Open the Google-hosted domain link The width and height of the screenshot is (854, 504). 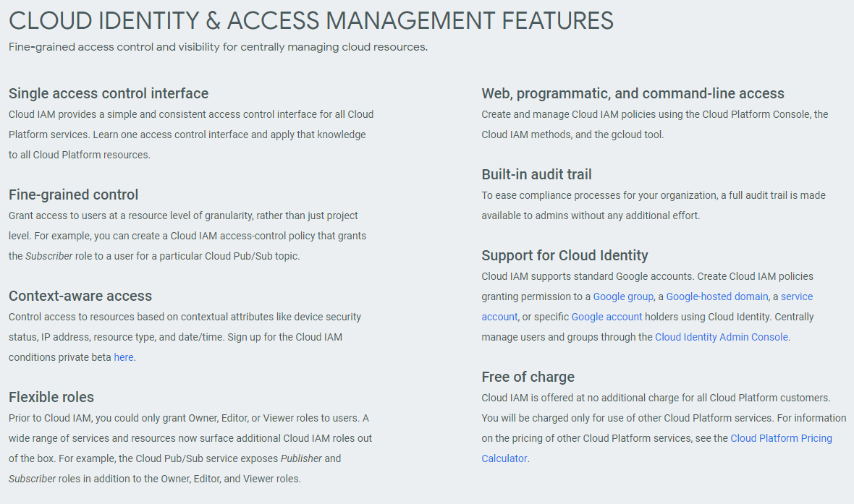click(716, 296)
